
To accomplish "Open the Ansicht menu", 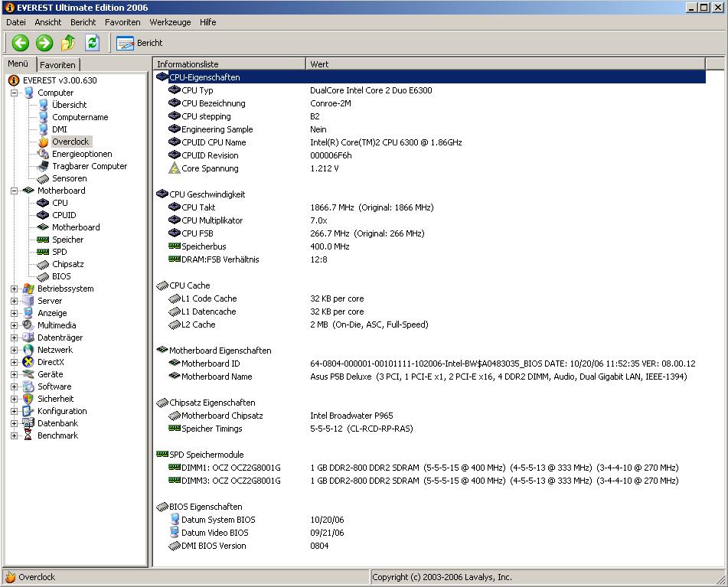I will point(47,22).
